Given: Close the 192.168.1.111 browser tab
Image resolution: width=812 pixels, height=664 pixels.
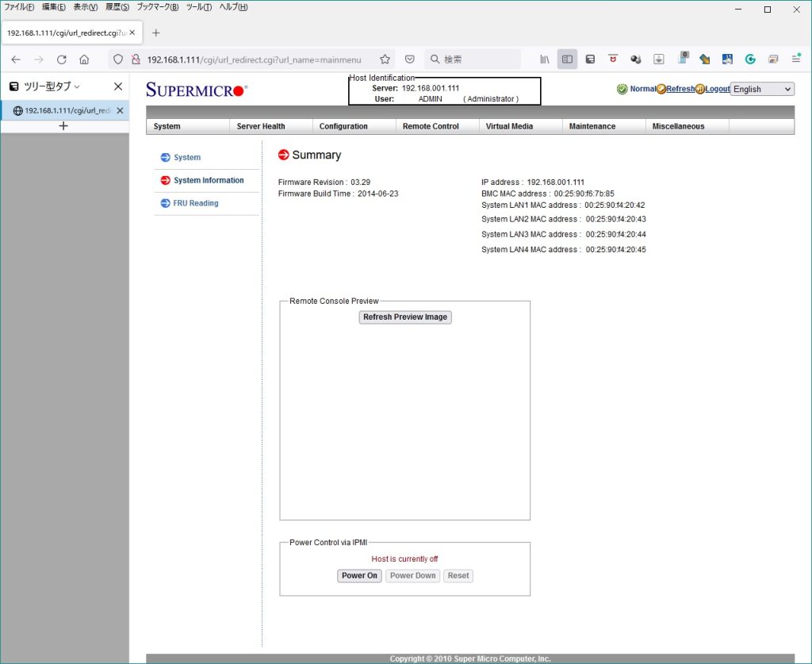Looking at the screenshot, I should coord(132,33).
